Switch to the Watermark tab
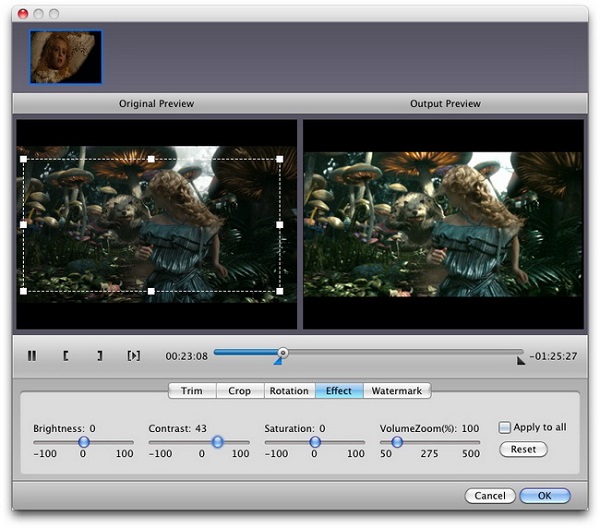Image resolution: width=600 pixels, height=528 pixels. [x=397, y=391]
